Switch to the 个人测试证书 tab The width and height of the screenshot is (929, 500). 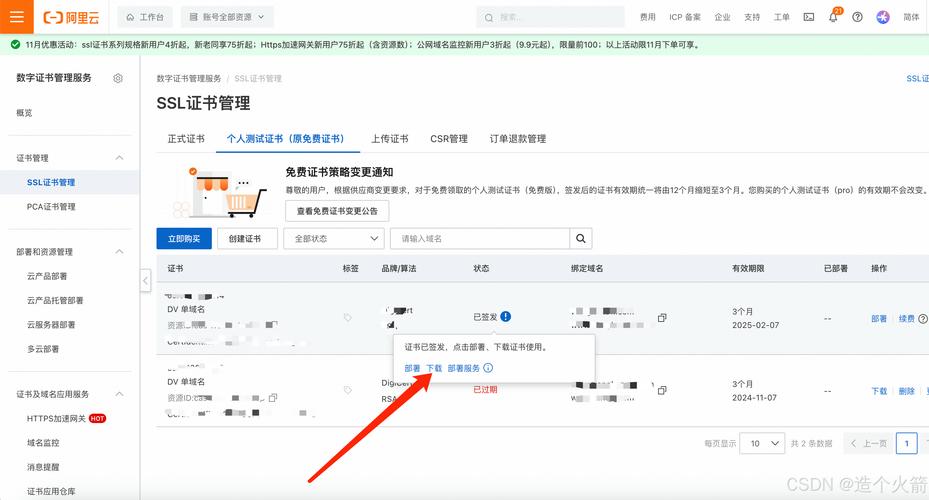[285, 139]
